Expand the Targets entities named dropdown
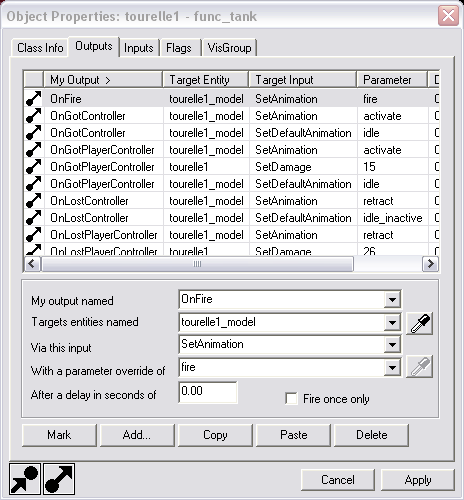Image resolution: width=464 pixels, height=500 pixels. [392, 322]
